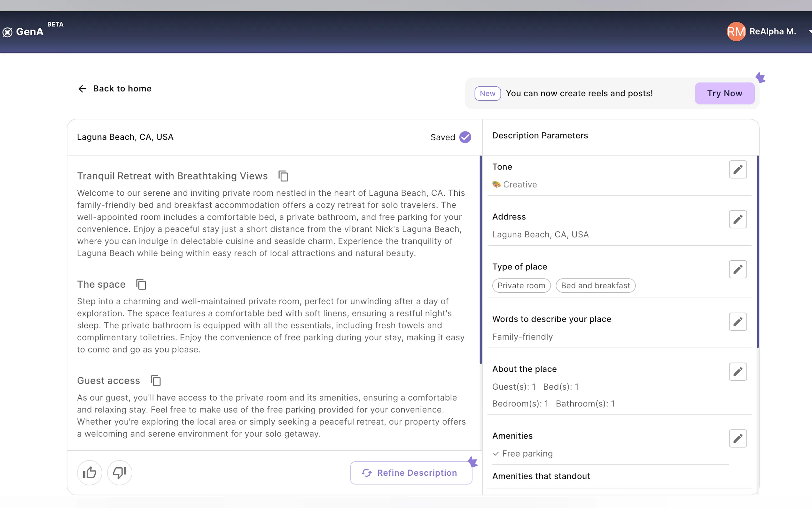This screenshot has width=812, height=508.
Task: Give thumbs up to the description
Action: click(89, 472)
